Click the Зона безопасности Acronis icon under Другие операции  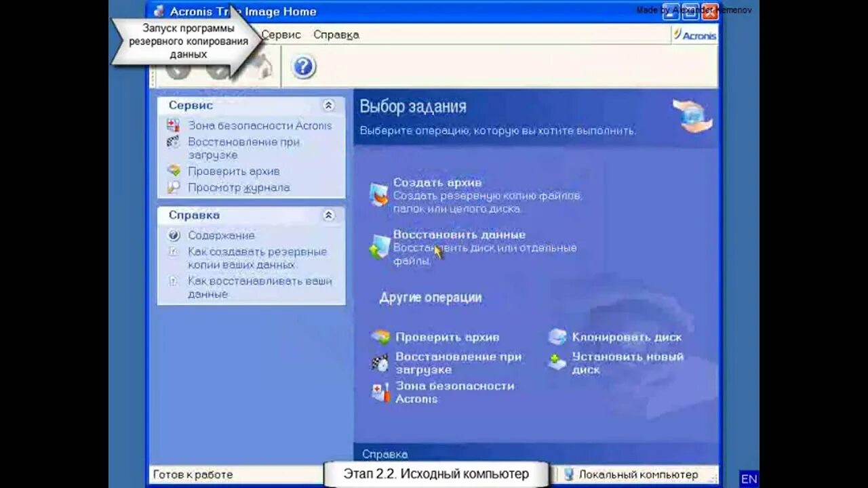[x=380, y=392]
